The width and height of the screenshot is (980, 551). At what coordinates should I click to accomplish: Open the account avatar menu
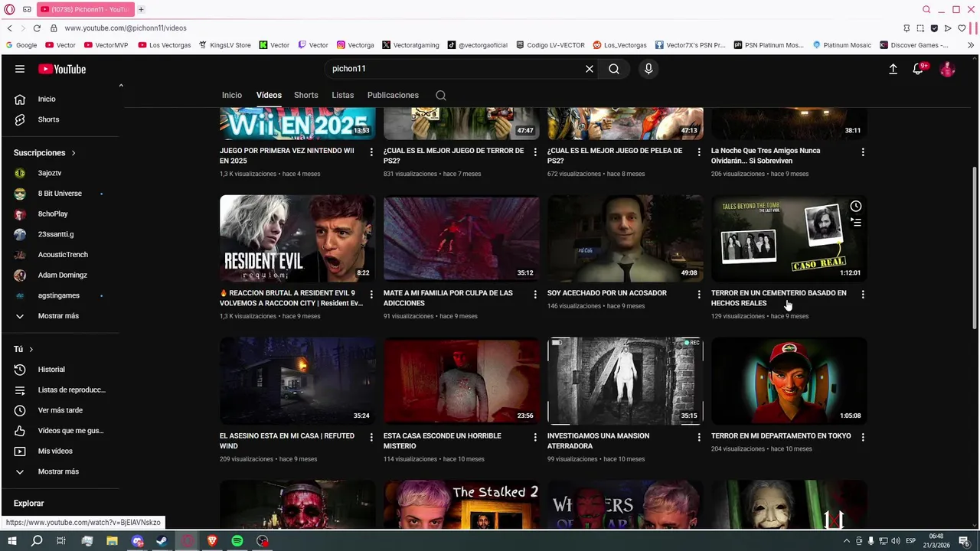[948, 69]
